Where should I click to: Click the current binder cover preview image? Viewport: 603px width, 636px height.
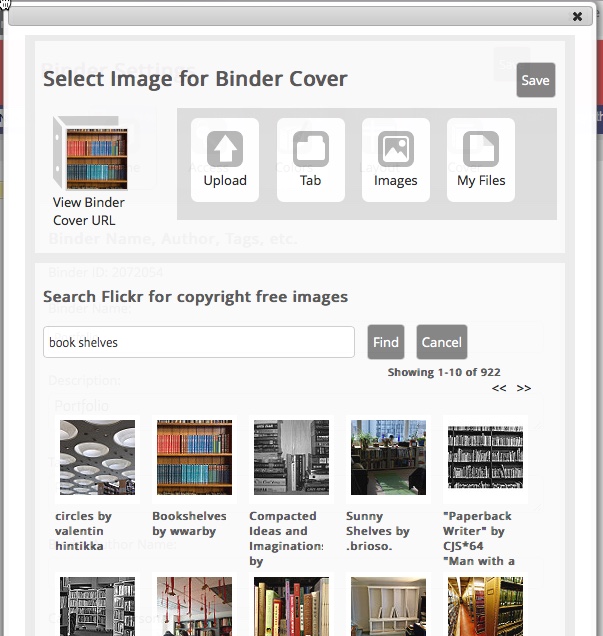pos(97,159)
